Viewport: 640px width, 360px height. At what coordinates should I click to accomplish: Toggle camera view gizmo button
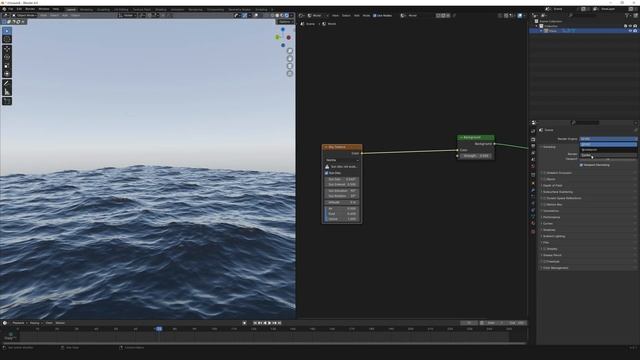pos(290,66)
